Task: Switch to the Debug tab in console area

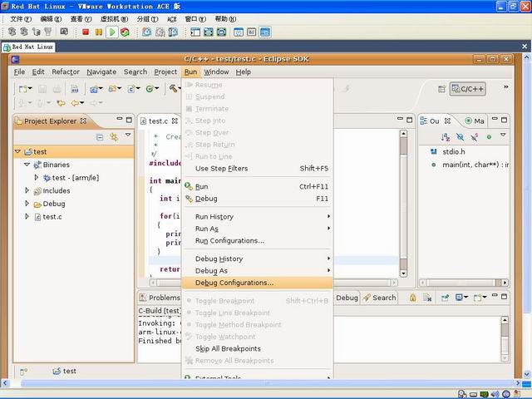Action: 347,298
